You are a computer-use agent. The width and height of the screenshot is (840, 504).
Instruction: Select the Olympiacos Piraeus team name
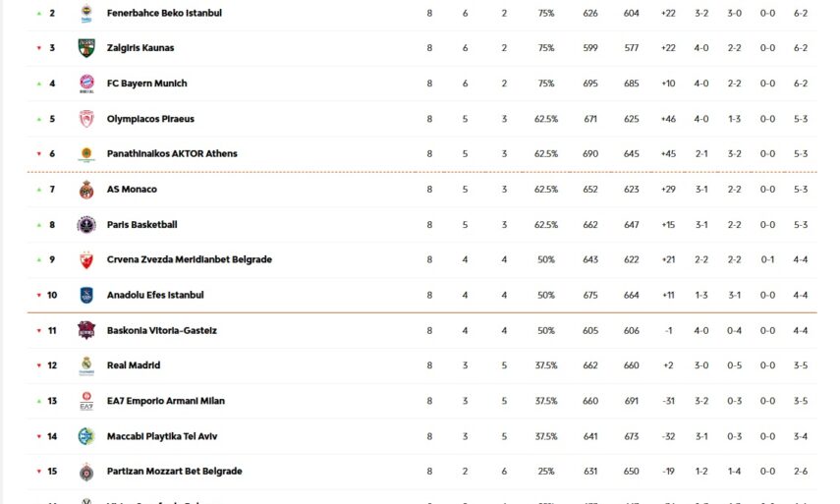click(x=150, y=119)
